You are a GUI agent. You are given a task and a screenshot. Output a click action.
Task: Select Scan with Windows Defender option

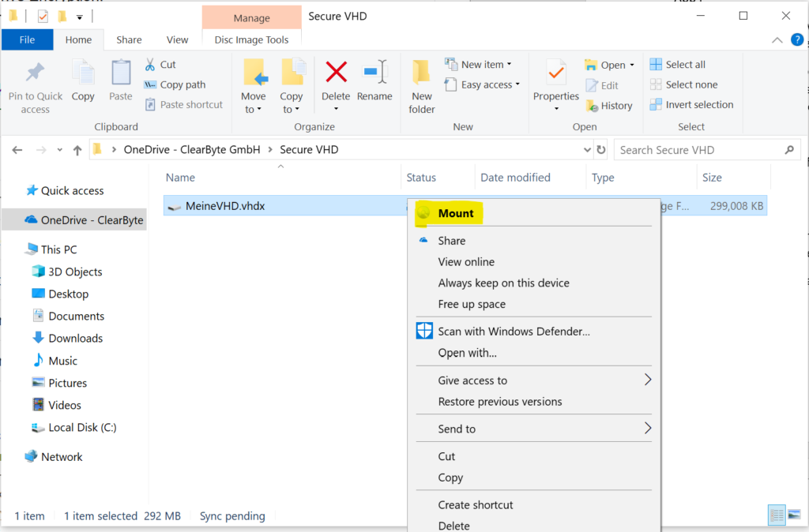514,332
